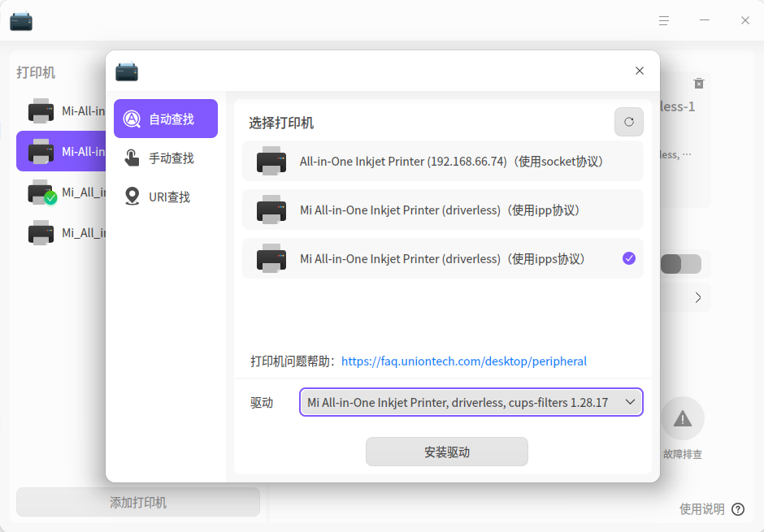
Task: Select first Mi-All-in printer in main list
Action: coord(62,111)
